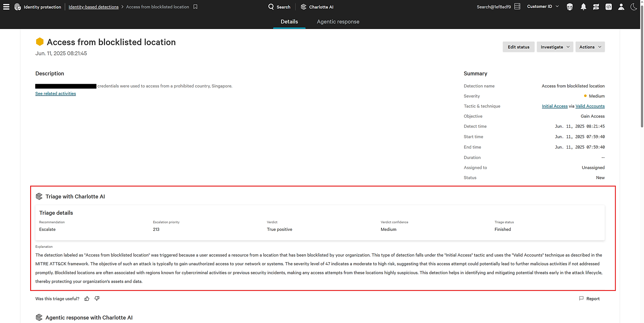The image size is (644, 323).
Task: Give thumbs up on triage usefulness
Action: pyautogui.click(x=87, y=298)
